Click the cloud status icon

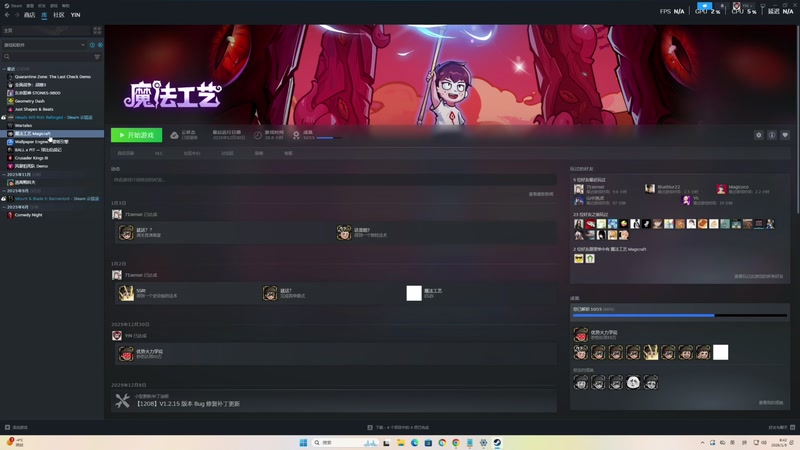tap(174, 135)
